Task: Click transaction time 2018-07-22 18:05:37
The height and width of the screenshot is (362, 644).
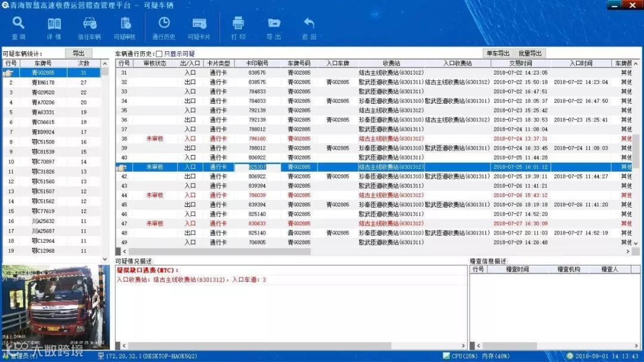Action: 521,101
